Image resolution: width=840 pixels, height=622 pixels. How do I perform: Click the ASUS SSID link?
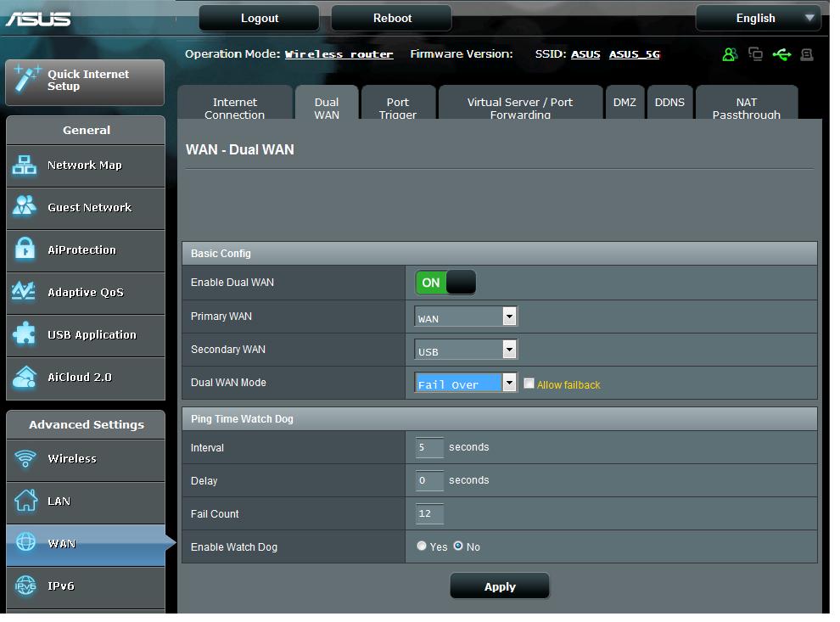(585, 54)
